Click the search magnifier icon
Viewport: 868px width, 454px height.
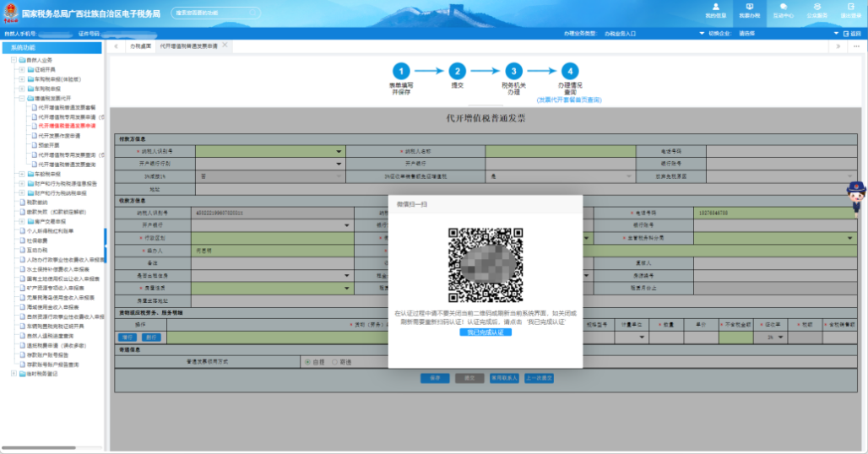(x=252, y=12)
